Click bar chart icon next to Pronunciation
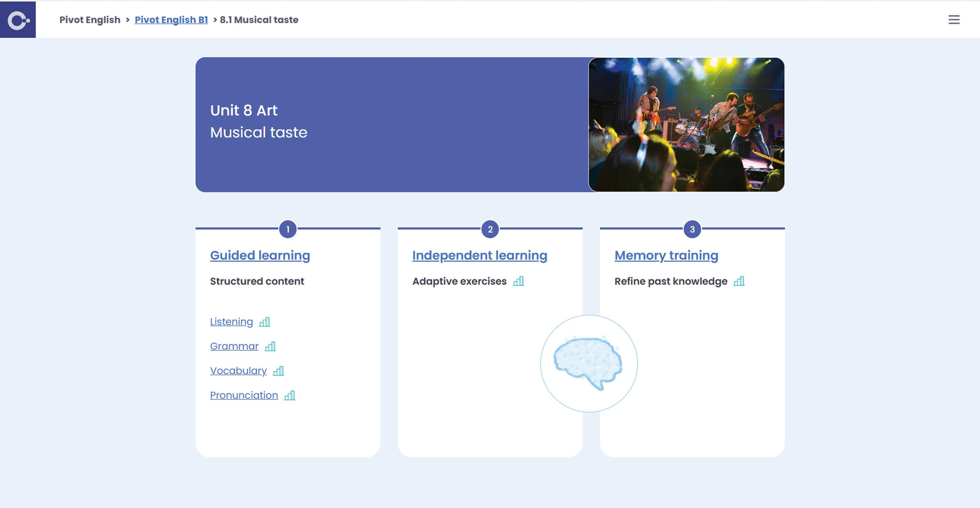The height and width of the screenshot is (508, 980). (290, 396)
